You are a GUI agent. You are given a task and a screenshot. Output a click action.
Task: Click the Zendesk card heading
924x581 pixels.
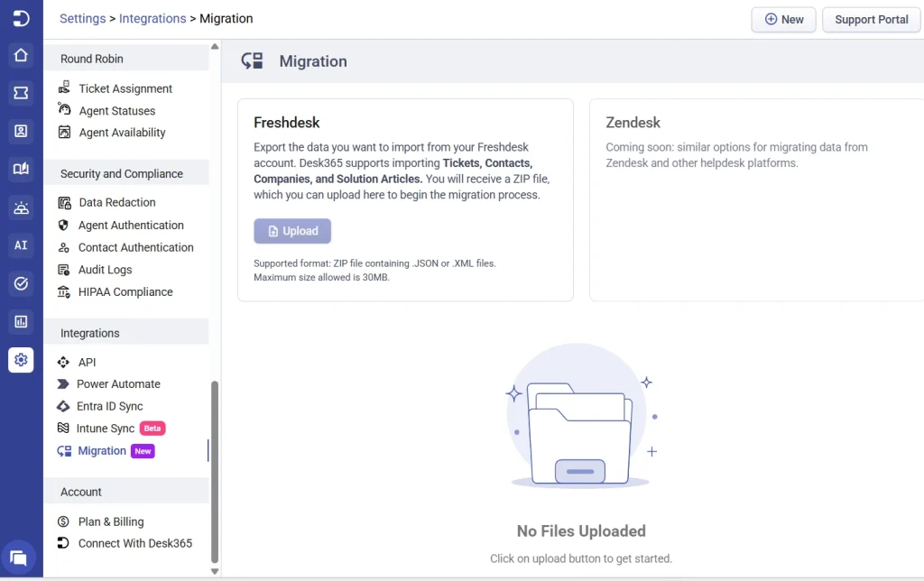coord(633,122)
